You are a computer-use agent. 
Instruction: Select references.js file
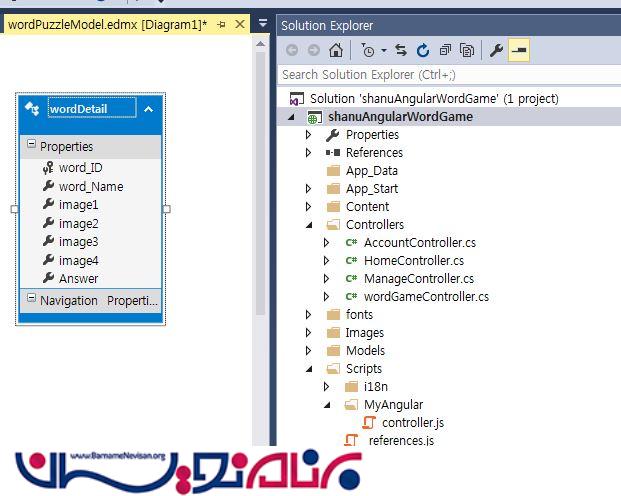point(401,441)
